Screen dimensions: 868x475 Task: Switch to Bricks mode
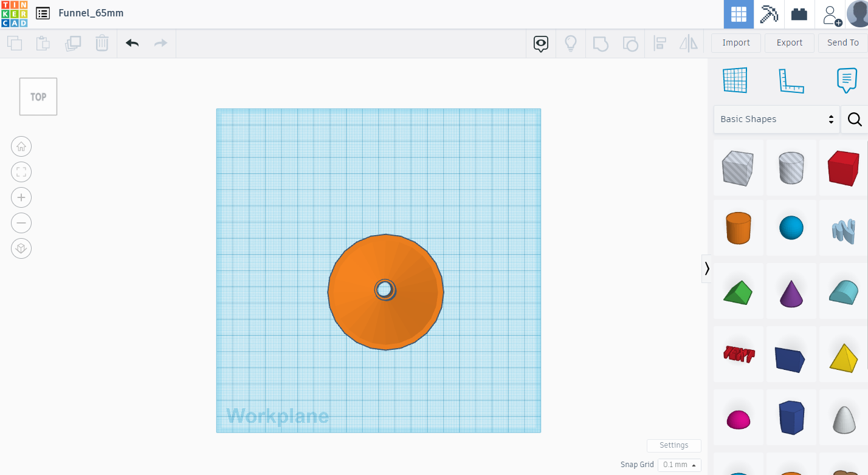point(799,15)
